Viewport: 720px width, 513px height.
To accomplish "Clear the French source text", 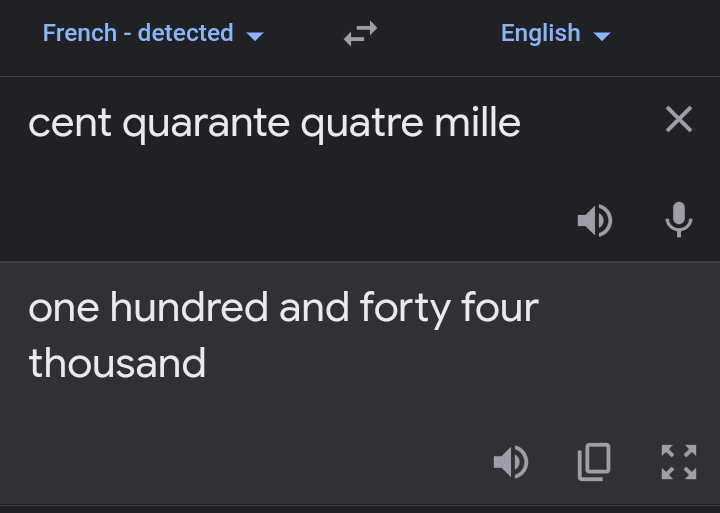I will [x=679, y=120].
